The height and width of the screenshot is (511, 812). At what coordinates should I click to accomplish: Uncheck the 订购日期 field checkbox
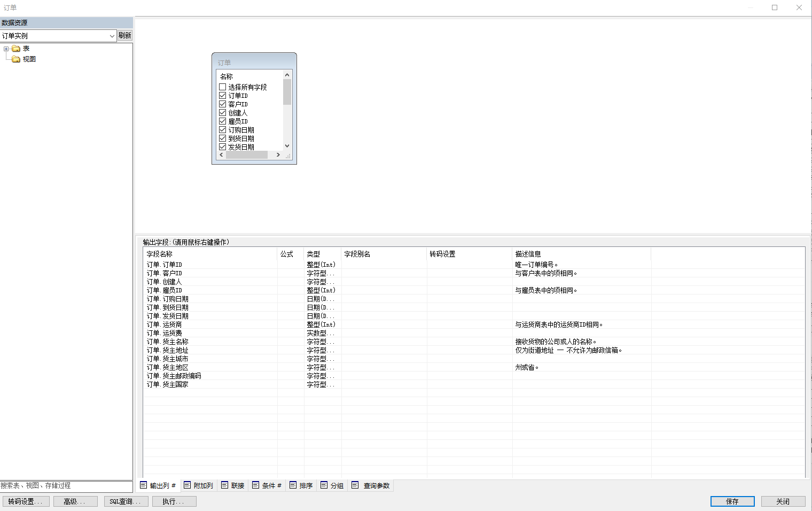point(223,130)
